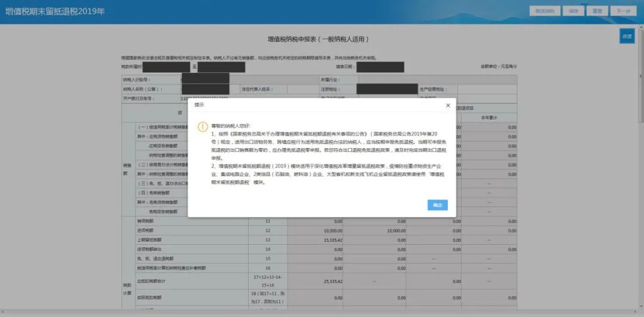Click the 本年累计 column header
Viewport: 644px width, 317px height.
click(x=489, y=118)
